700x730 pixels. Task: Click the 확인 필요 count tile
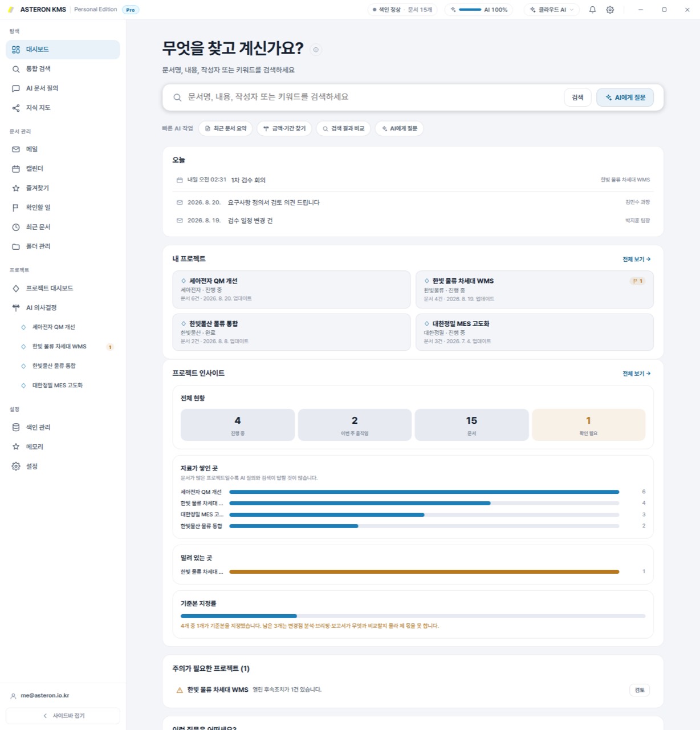[x=588, y=425]
